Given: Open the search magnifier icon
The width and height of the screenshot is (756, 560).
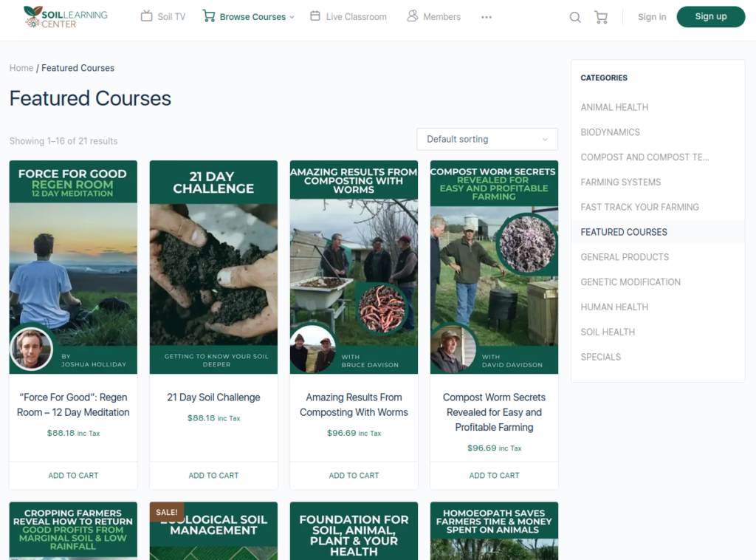Looking at the screenshot, I should 575,17.
